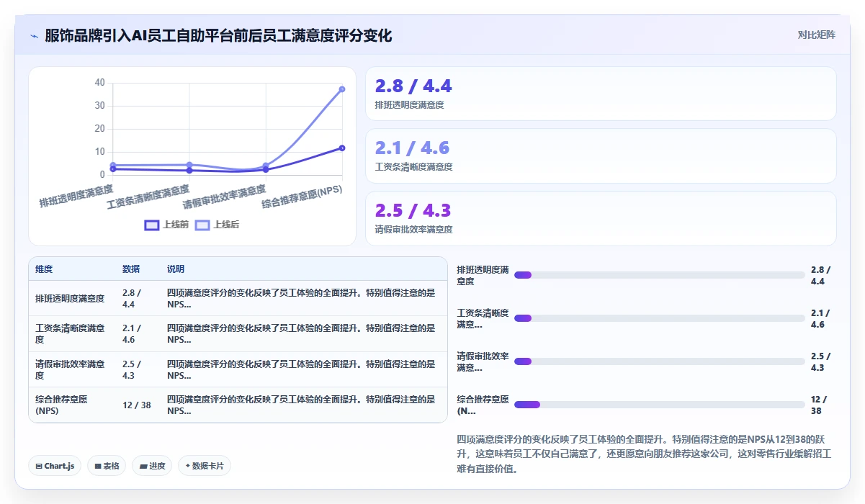Toggle the 上线前 legend series
This screenshot has height=504, width=865.
tap(166, 225)
